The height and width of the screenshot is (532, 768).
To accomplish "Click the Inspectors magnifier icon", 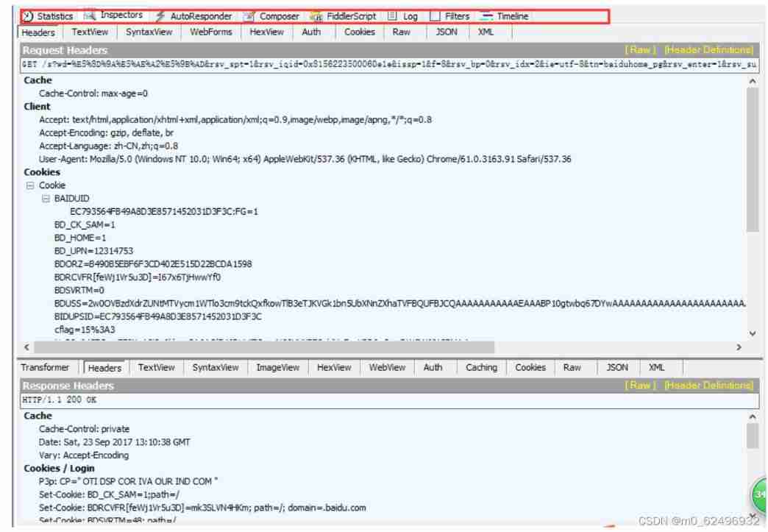I will (90, 15).
